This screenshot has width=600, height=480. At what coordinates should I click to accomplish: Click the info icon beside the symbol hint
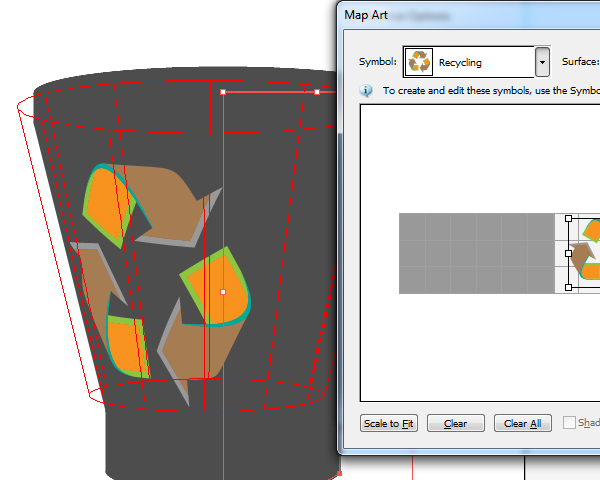point(366,91)
